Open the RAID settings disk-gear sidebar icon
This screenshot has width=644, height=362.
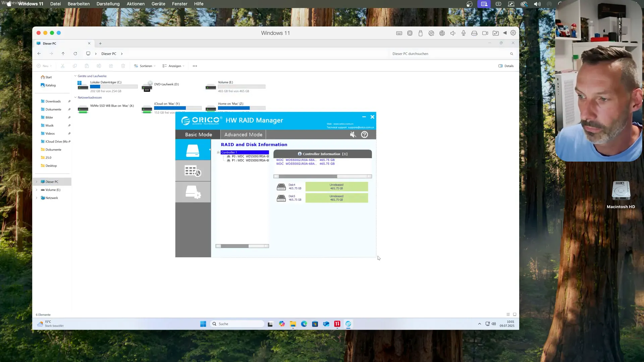[193, 192]
